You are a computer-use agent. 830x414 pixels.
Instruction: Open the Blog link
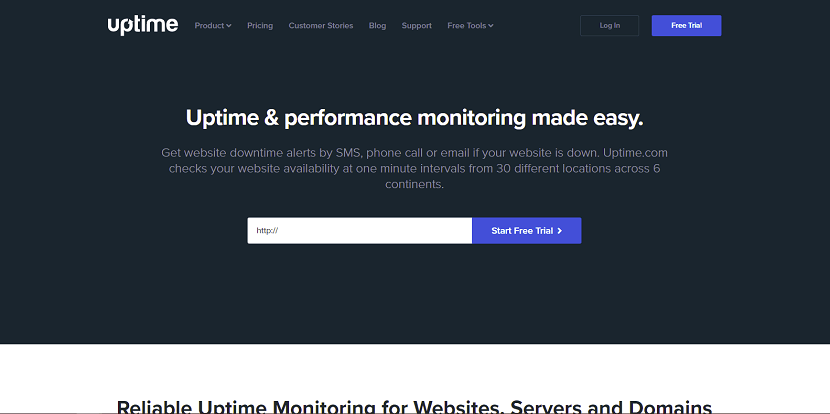pos(377,25)
